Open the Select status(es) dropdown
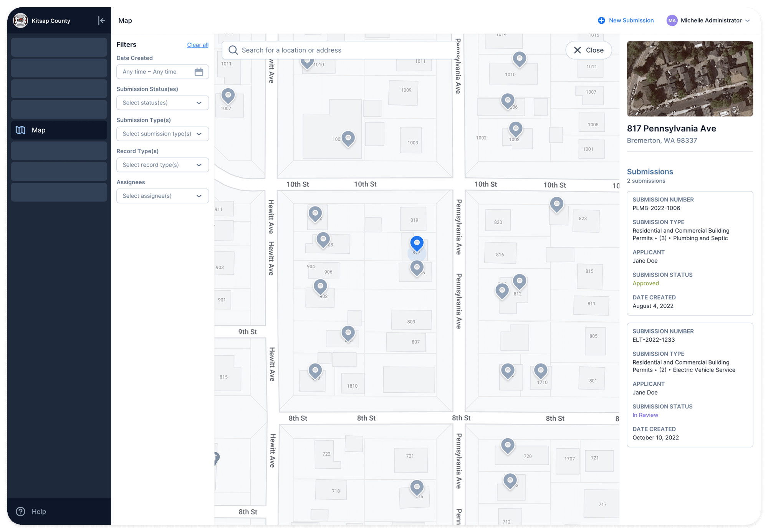 tap(162, 102)
